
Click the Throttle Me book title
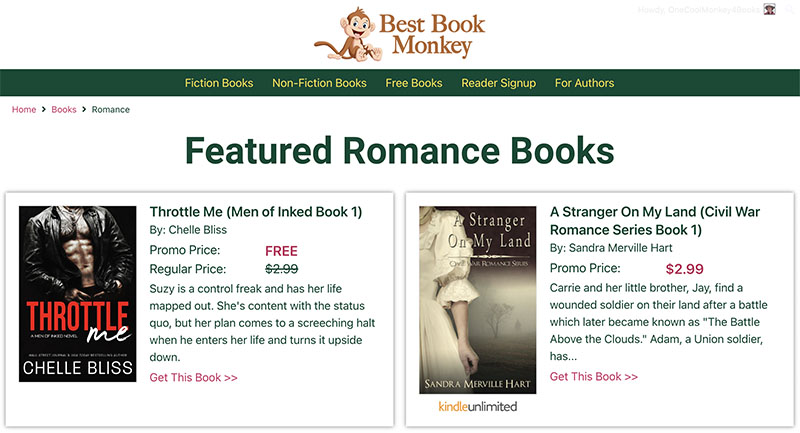[x=255, y=212]
